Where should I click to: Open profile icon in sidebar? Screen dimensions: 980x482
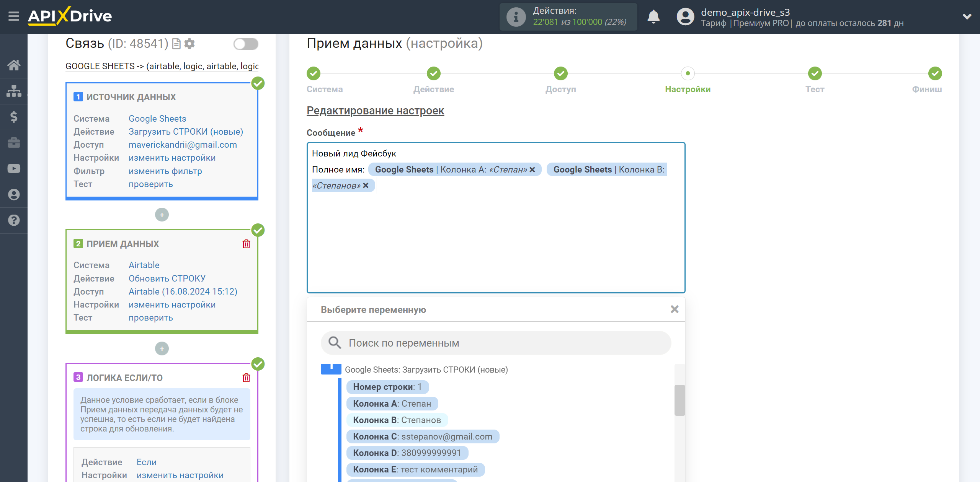(x=14, y=194)
